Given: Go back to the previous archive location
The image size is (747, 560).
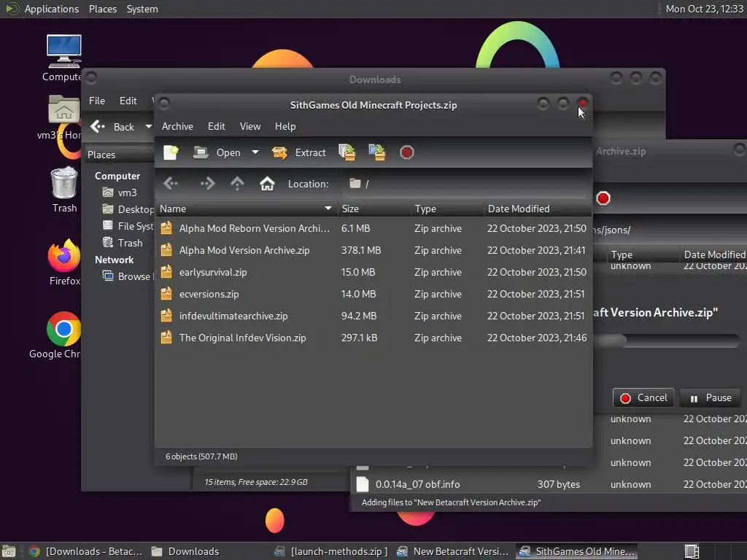Looking at the screenshot, I should point(171,183).
